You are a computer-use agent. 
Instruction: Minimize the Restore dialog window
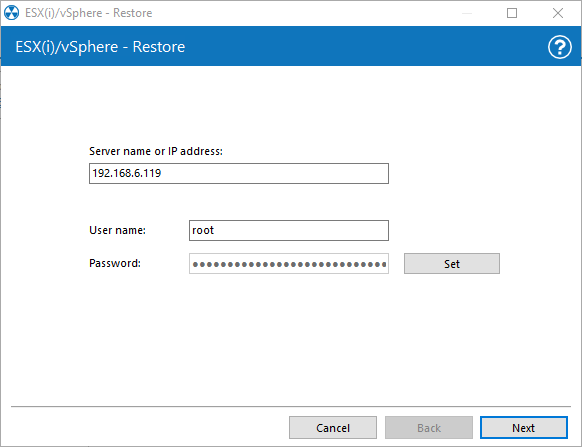(x=467, y=13)
